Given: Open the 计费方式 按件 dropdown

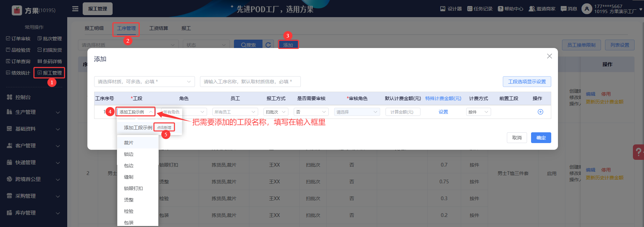Looking at the screenshot, I should (x=478, y=112).
